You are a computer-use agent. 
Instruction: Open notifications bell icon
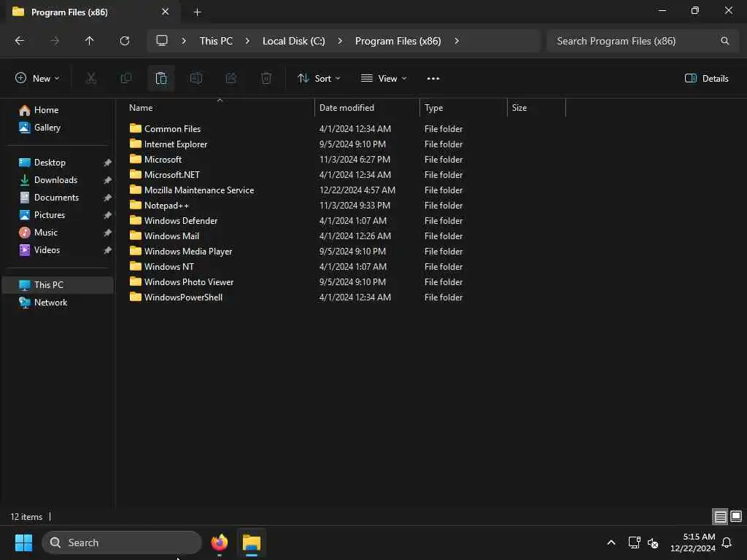727,542
